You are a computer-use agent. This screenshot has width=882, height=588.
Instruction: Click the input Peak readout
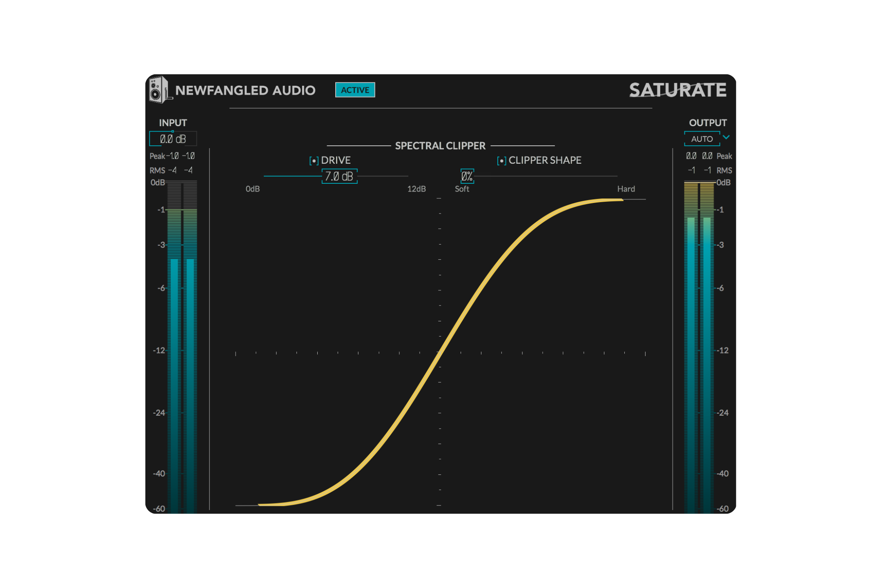tap(172, 156)
